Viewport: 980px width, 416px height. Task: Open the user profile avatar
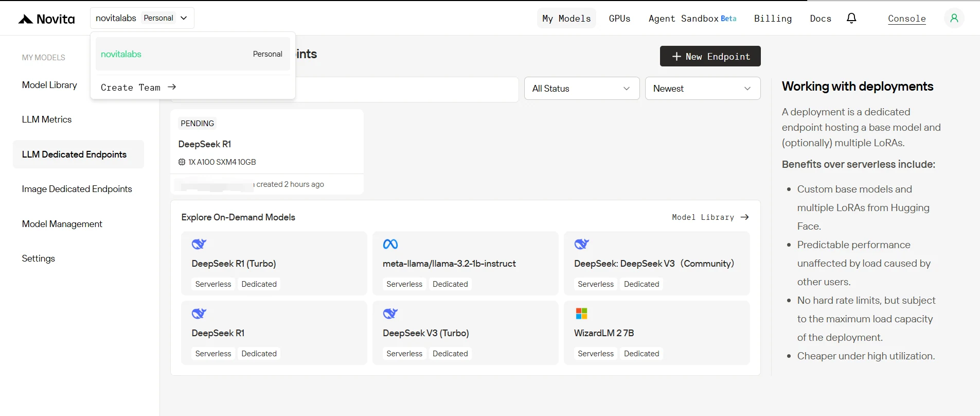tap(954, 19)
